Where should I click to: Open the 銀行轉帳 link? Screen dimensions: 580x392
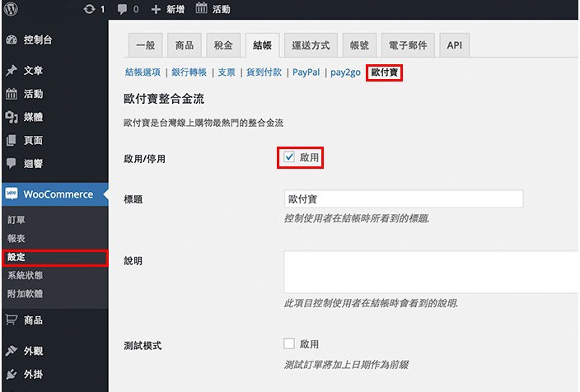click(x=189, y=72)
